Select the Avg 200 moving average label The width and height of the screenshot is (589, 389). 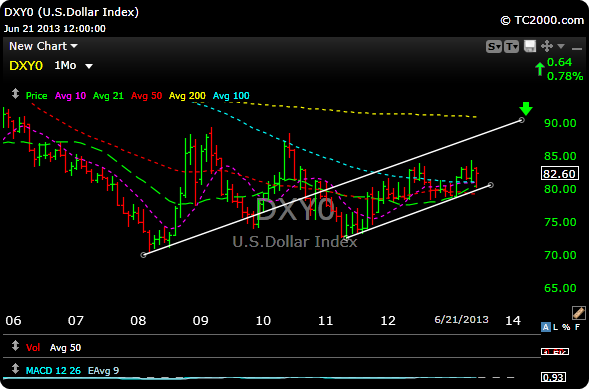(187, 96)
